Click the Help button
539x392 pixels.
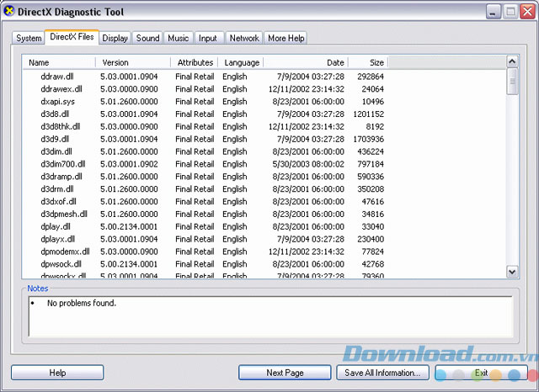click(57, 373)
